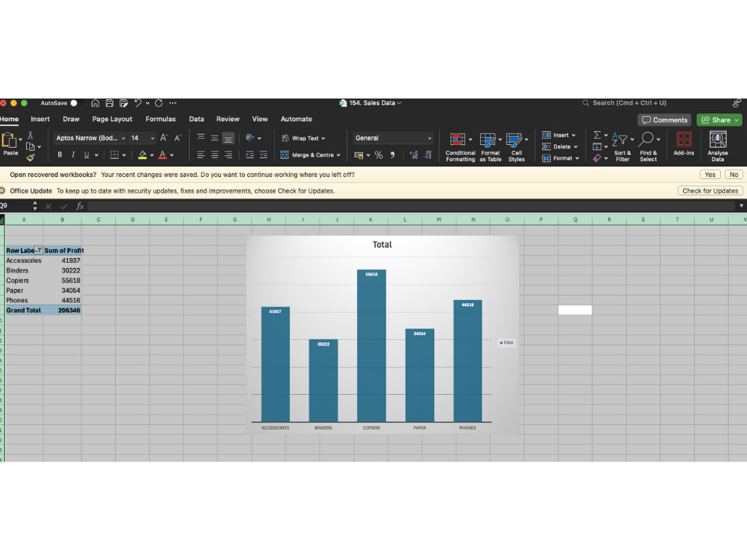Click the fx insert function icon
Viewport: 747px width, 560px height.
80,206
